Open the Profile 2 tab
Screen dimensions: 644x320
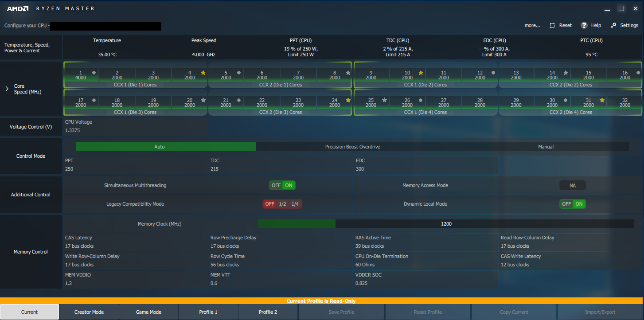point(268,312)
